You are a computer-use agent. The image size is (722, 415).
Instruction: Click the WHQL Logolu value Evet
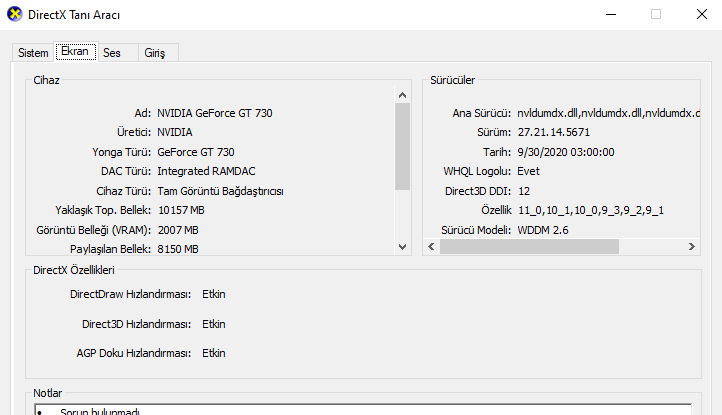pos(528,171)
